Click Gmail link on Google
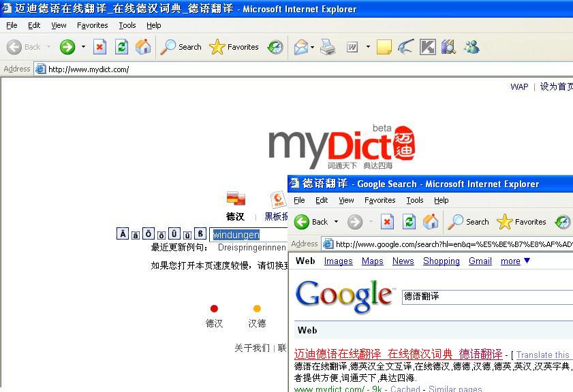 (x=480, y=261)
